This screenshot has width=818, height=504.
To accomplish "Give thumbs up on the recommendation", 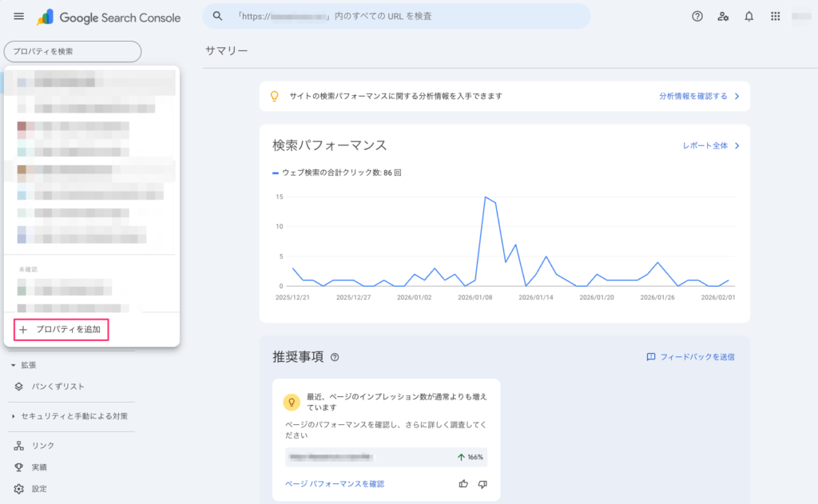I will tap(463, 483).
